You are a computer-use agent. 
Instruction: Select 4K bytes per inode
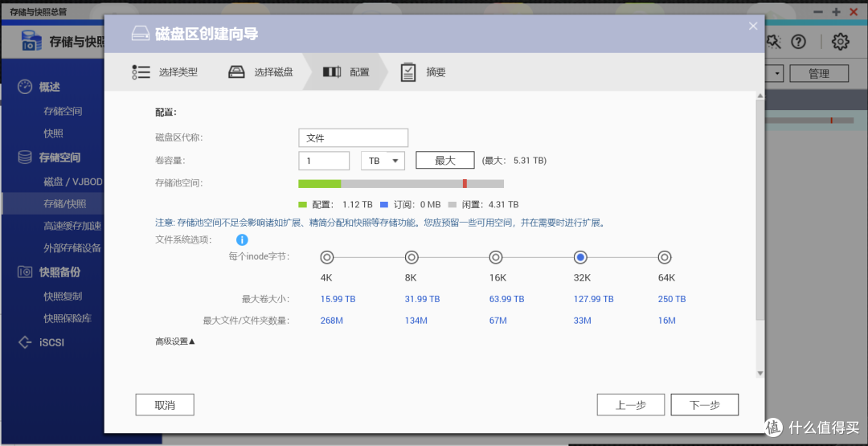pos(326,257)
